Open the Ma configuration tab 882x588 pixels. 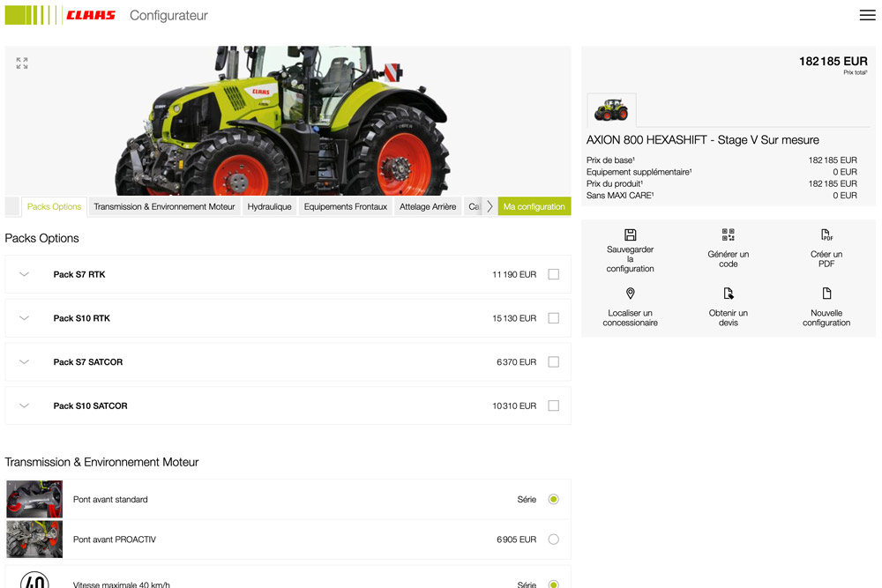534,206
